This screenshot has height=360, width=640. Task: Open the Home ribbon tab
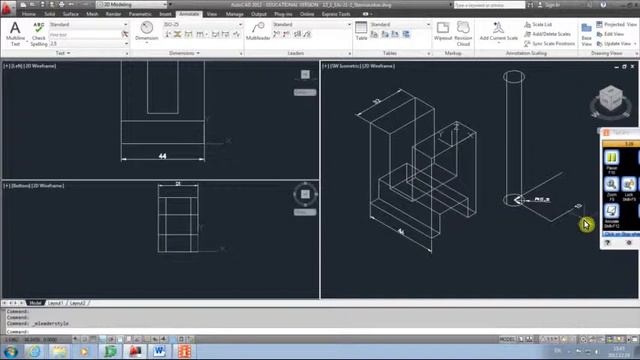point(29,14)
